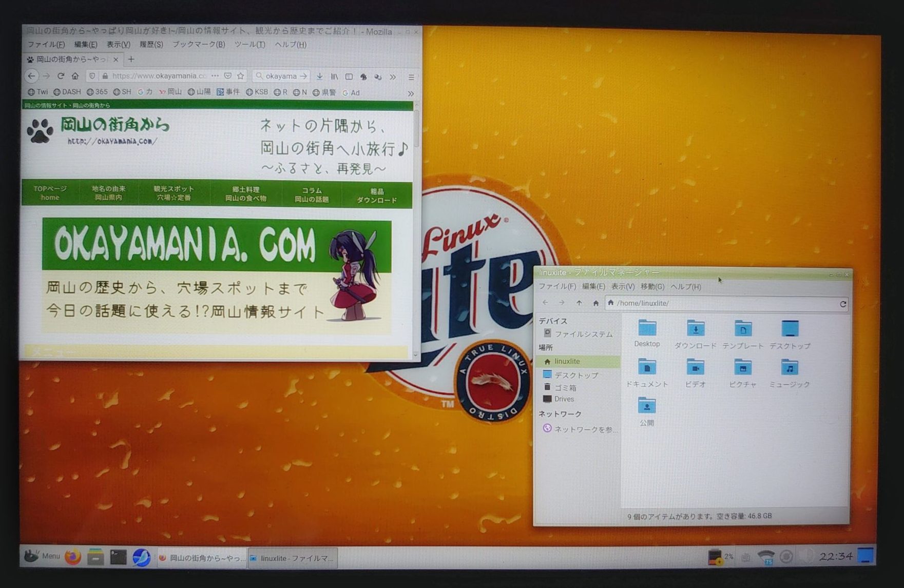The width and height of the screenshot is (904, 588).
Task: Select ゴミ箱 in the file manager sidebar
Action: click(x=565, y=388)
